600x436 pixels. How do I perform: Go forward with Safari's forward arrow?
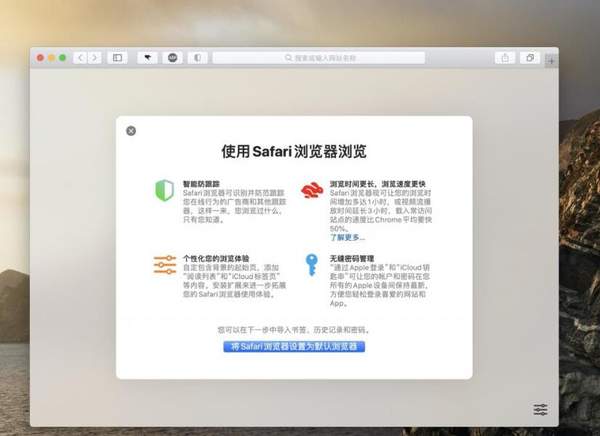coord(95,58)
